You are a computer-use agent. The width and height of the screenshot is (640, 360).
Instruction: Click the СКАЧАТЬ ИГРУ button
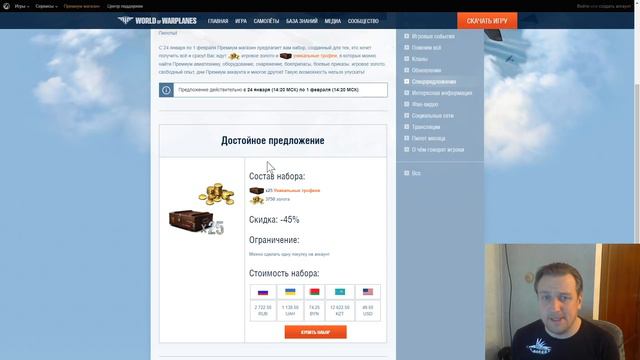(487, 20)
